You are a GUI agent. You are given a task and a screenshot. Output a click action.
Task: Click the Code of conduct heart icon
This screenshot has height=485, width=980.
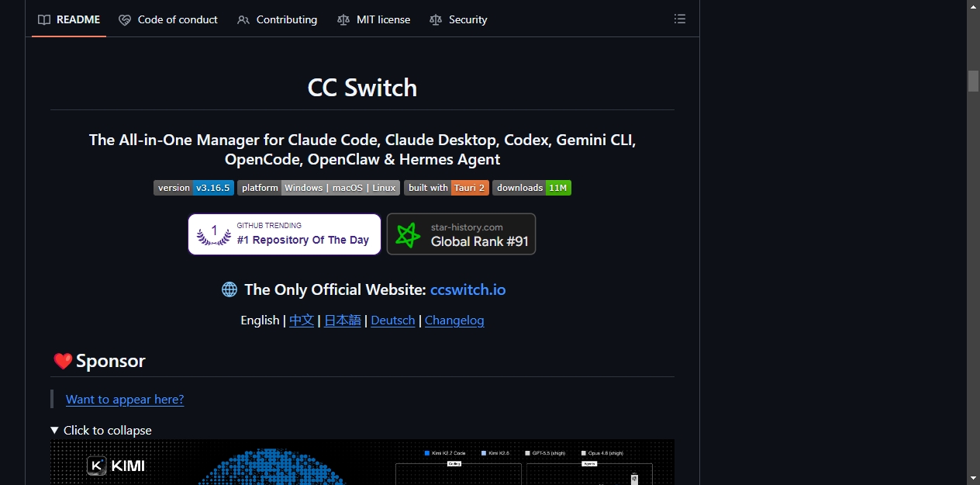coord(125,19)
